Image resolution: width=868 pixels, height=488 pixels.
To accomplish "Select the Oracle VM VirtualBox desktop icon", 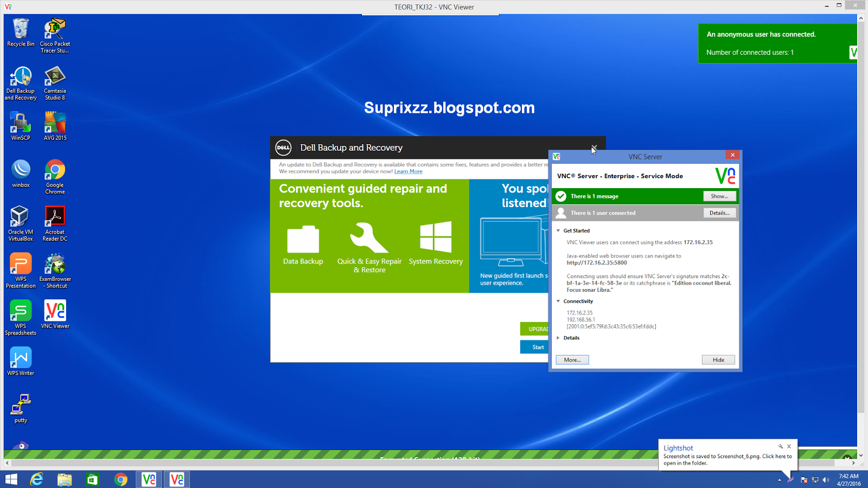I will (21, 223).
